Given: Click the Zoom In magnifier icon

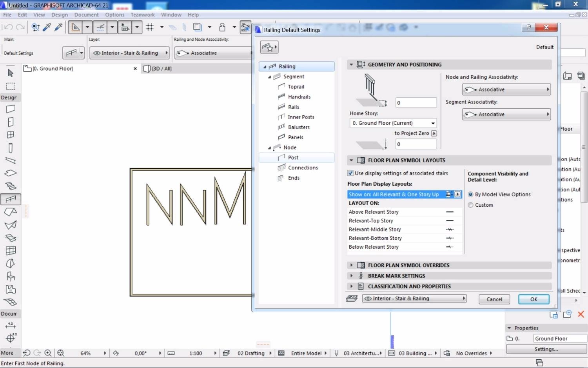Looking at the screenshot, I should [48, 353].
